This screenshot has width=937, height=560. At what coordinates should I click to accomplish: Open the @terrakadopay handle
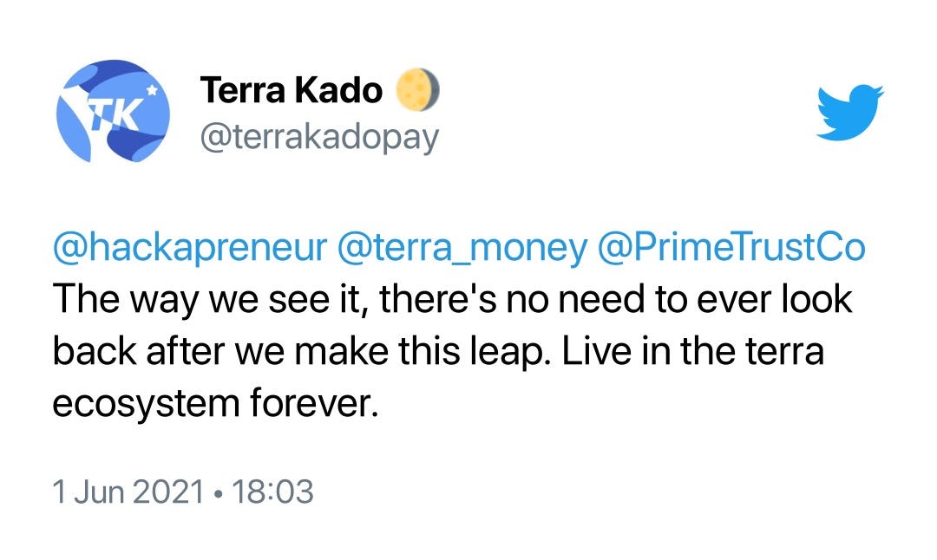[319, 138]
